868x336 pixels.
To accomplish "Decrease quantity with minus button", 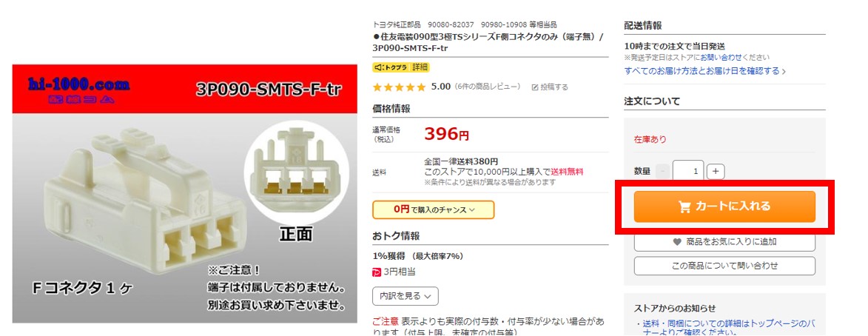I will (x=663, y=171).
